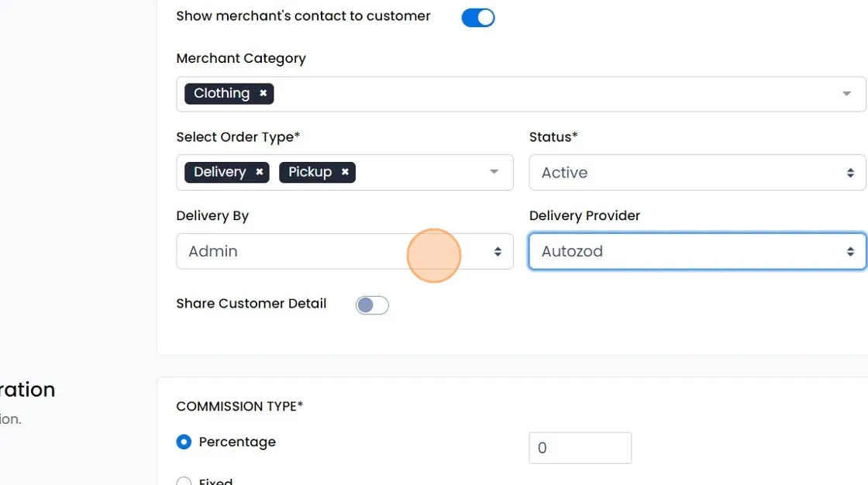This screenshot has height=485, width=868.
Task: Remove the Pickup order type tag
Action: pos(345,172)
